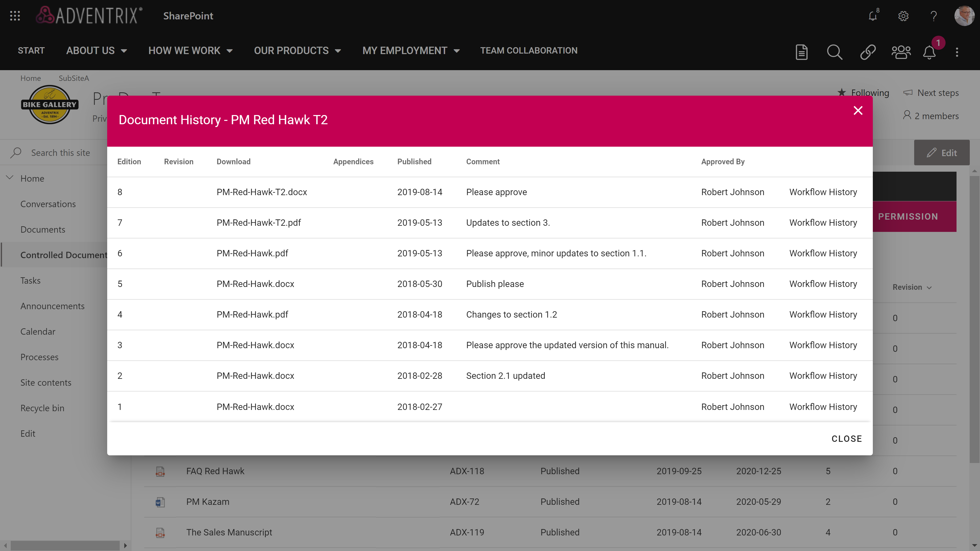This screenshot has height=551, width=980.
Task: Go to TEAM COLLABORATION menu item
Action: pyautogui.click(x=529, y=51)
